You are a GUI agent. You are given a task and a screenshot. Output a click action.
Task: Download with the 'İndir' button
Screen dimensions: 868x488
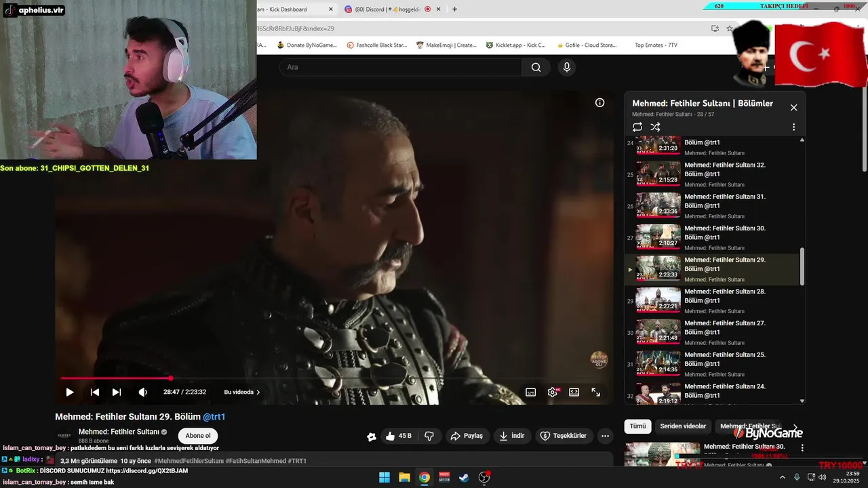pyautogui.click(x=512, y=436)
